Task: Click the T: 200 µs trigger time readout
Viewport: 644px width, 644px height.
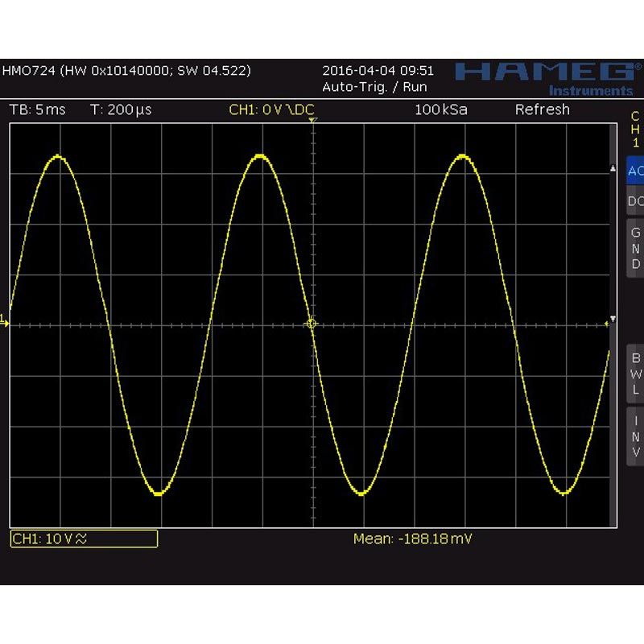Action: point(121,109)
